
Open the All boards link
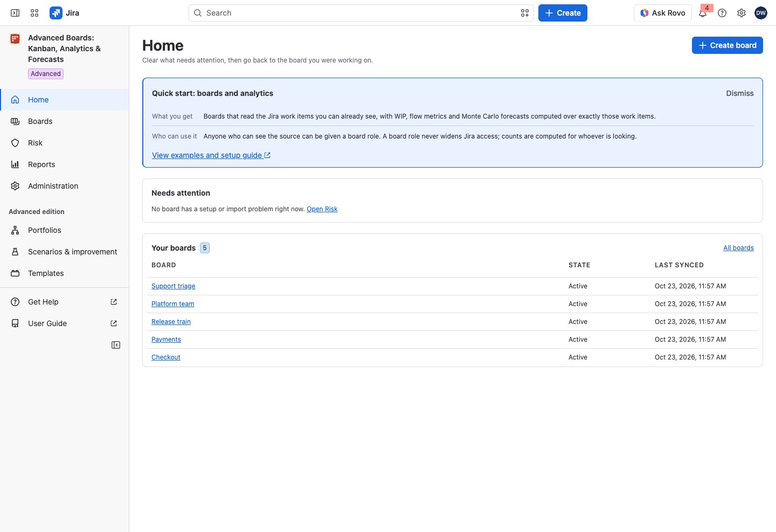pyautogui.click(x=738, y=248)
